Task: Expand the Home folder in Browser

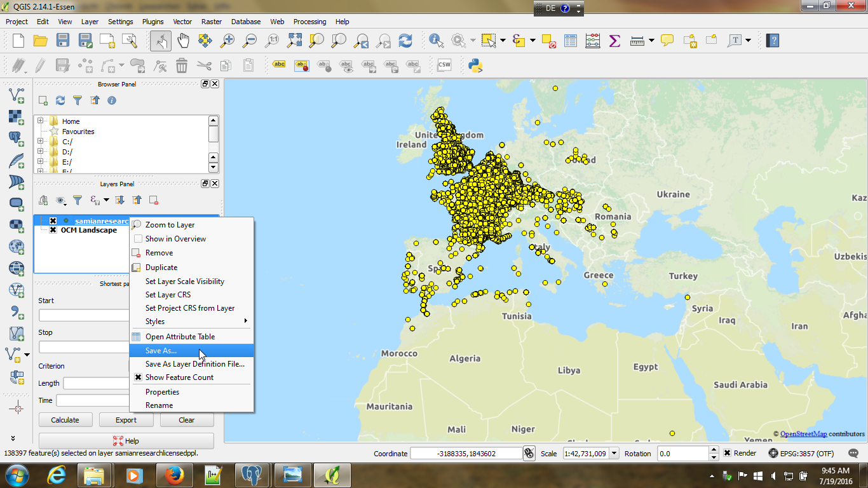Action: [x=41, y=121]
